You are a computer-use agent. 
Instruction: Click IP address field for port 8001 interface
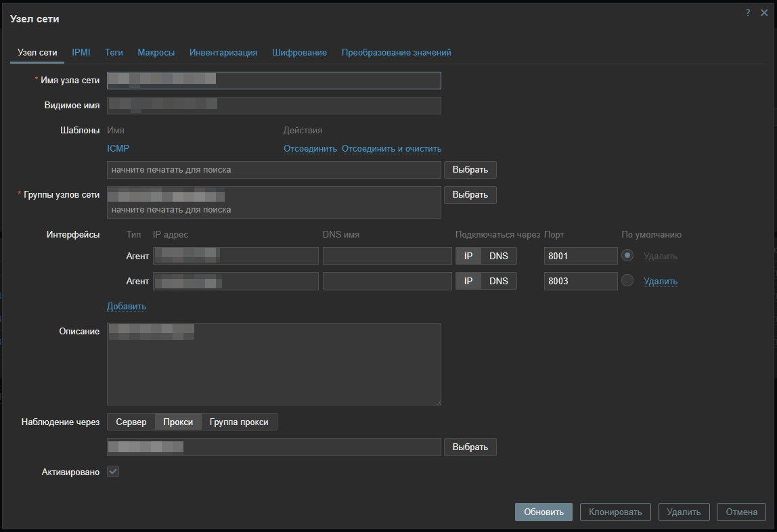(x=236, y=256)
